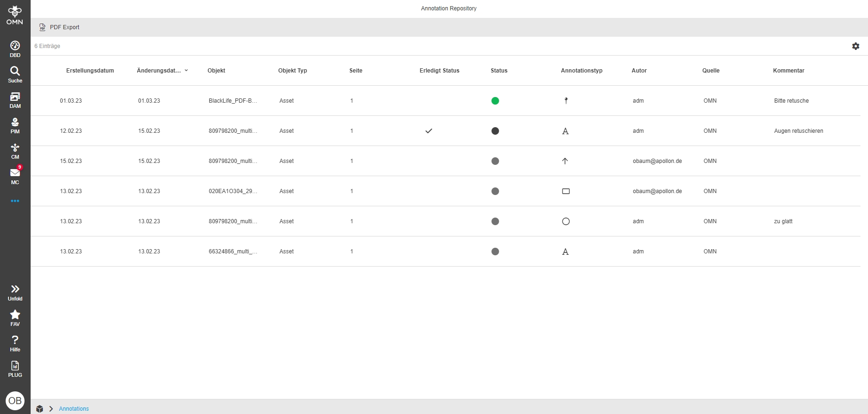Sort by the Annotationstyp column header
Screen dimensions: 868x414
[581, 71]
